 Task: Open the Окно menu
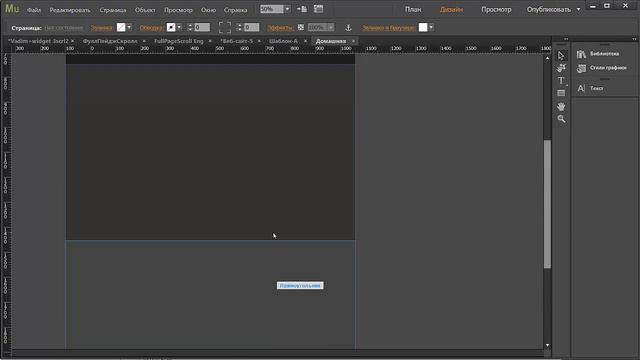point(208,10)
